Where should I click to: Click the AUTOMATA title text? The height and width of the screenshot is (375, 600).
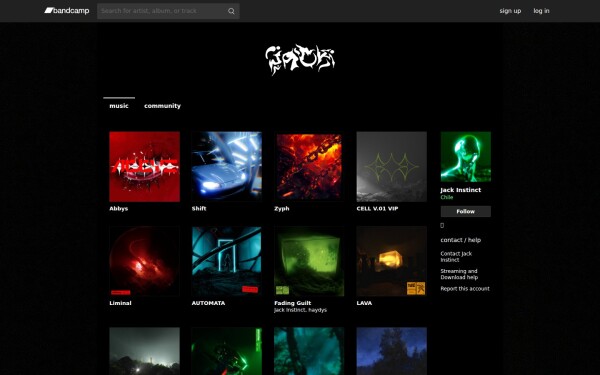[208, 303]
